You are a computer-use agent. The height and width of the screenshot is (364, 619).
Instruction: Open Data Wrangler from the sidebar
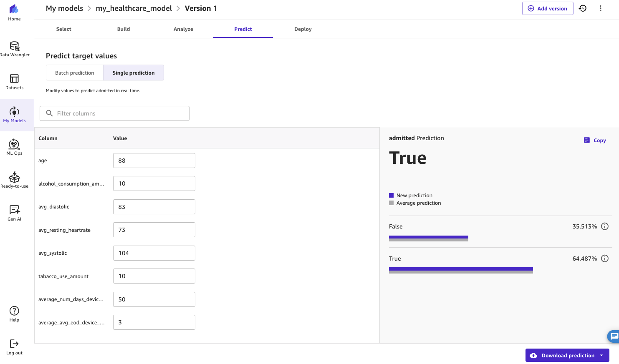tap(14, 49)
